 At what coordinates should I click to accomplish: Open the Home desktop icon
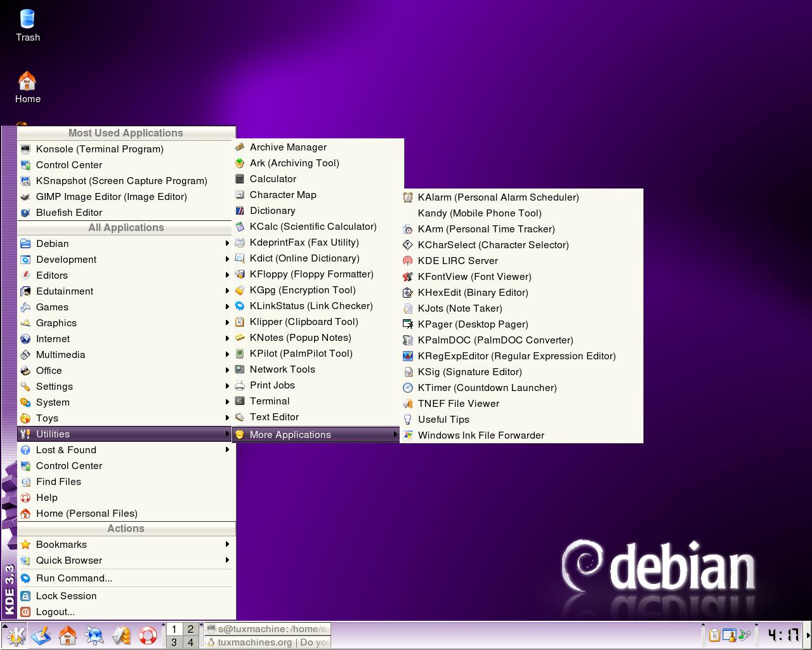[x=27, y=87]
